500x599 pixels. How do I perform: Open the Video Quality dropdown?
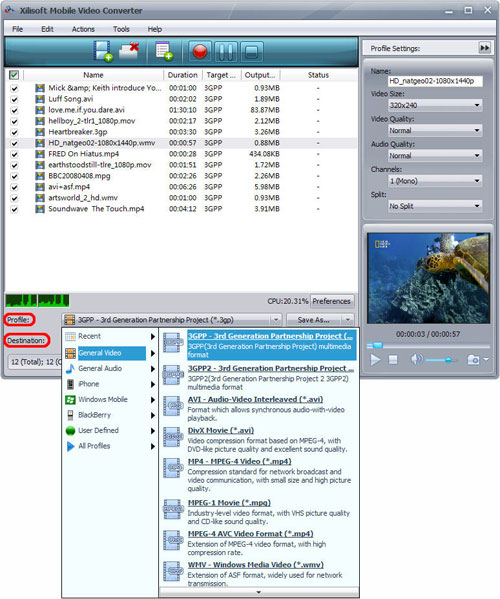[435, 130]
